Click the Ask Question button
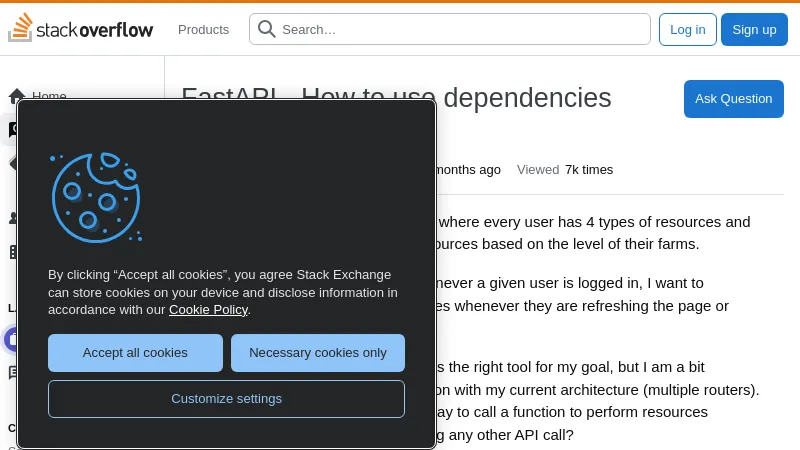The image size is (800, 450). (x=733, y=99)
